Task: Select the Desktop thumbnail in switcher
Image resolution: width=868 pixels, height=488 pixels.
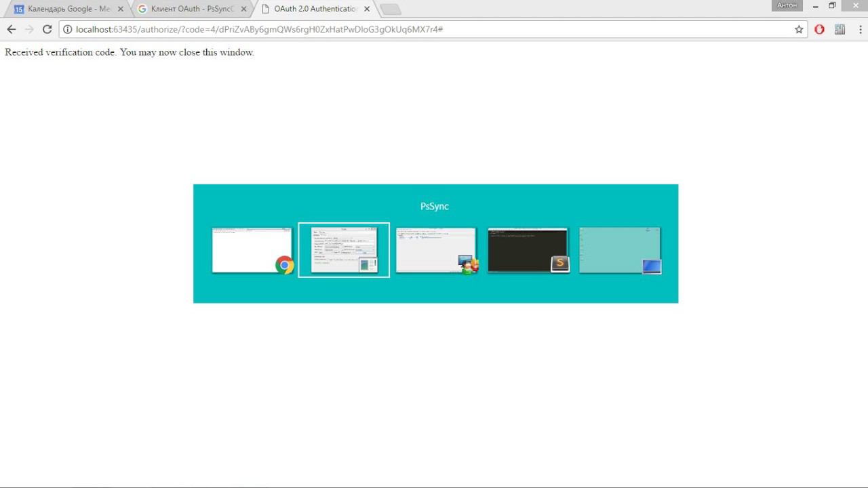Action: tap(620, 250)
